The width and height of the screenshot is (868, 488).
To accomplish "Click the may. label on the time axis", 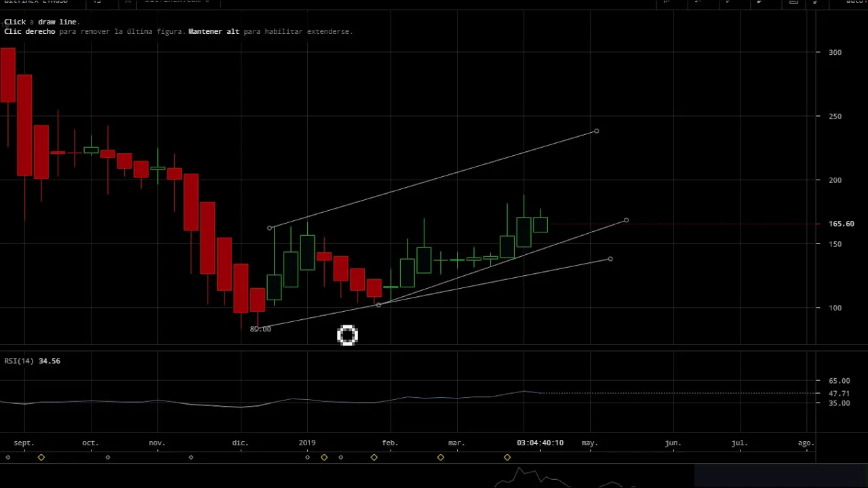I will point(589,443).
